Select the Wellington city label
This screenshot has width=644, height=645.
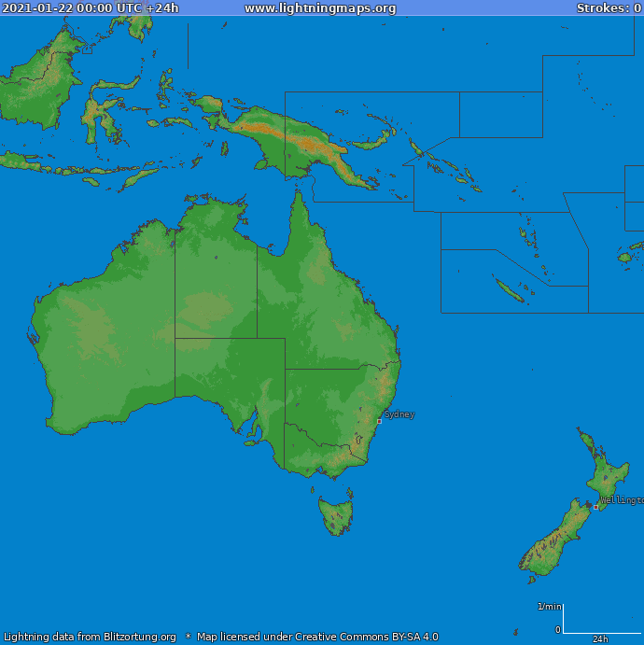coord(622,500)
